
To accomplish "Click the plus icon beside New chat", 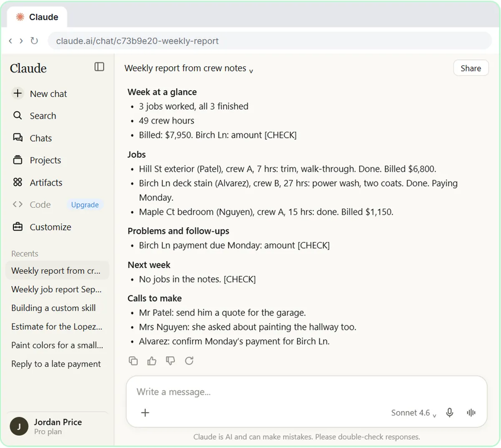I will (18, 93).
